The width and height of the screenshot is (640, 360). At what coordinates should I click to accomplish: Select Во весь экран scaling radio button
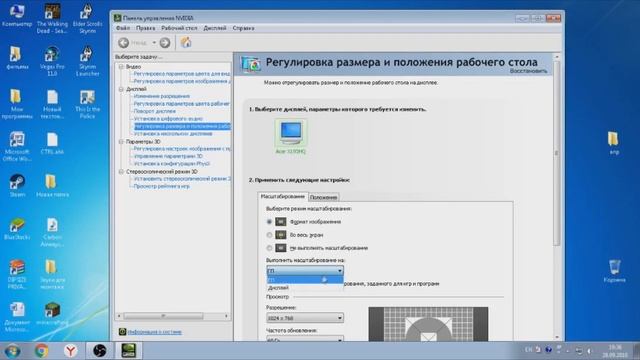pos(269,235)
